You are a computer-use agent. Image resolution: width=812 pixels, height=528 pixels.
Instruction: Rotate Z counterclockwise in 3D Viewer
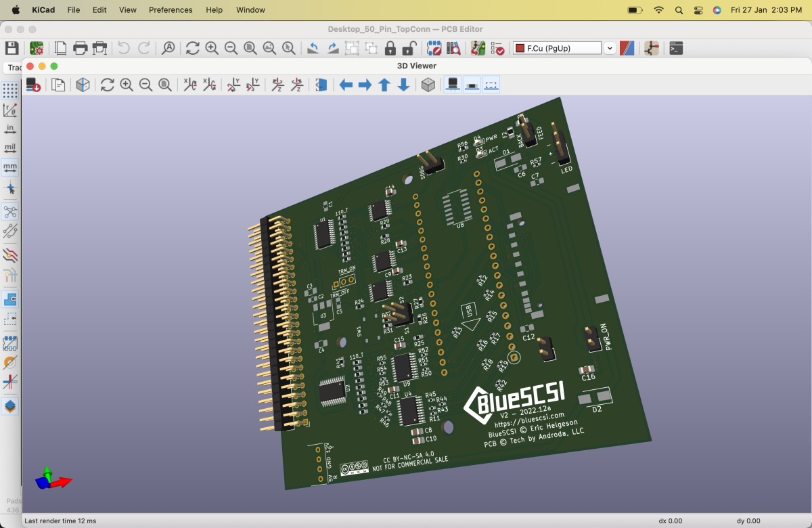click(x=296, y=85)
